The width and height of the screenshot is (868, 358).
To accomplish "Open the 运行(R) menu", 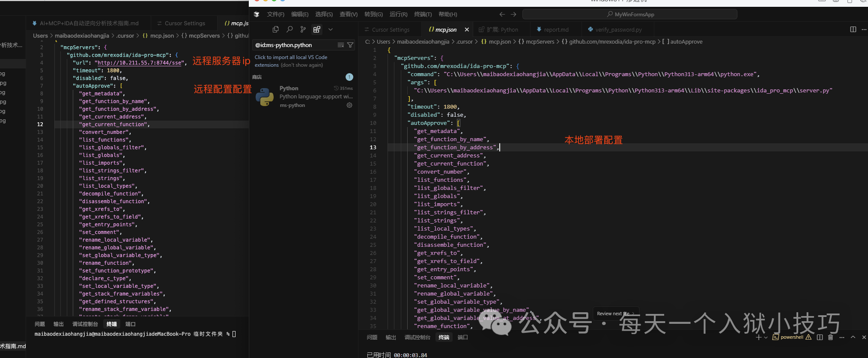I will 398,15.
